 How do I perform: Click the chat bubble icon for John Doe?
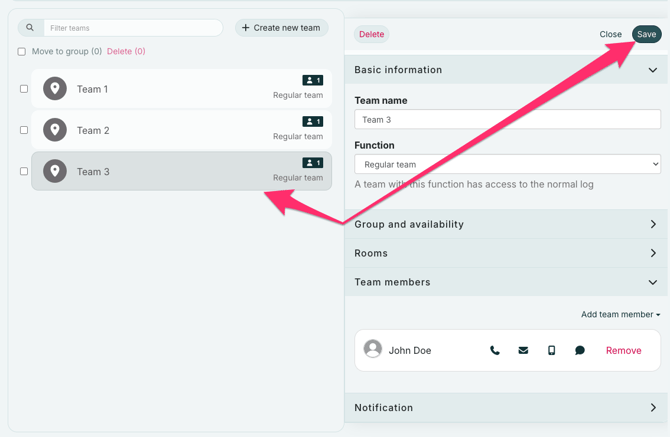[580, 351]
